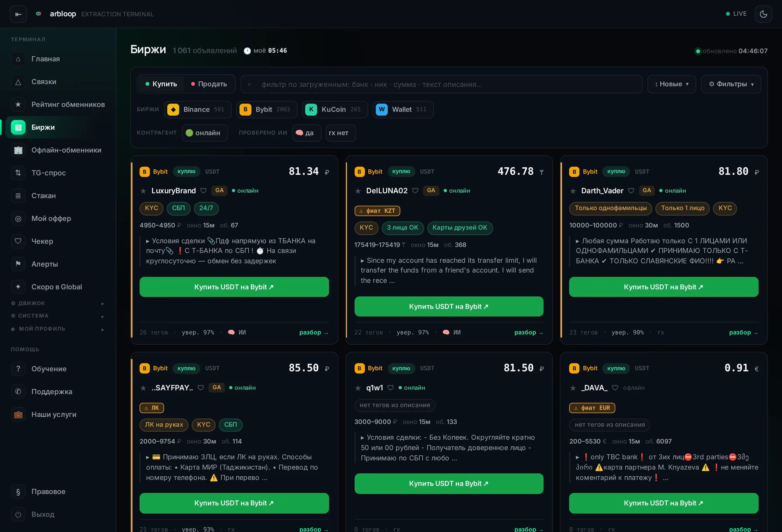The image size is (782, 532).
Task: Open Связки menu item
Action: [x=58, y=82]
